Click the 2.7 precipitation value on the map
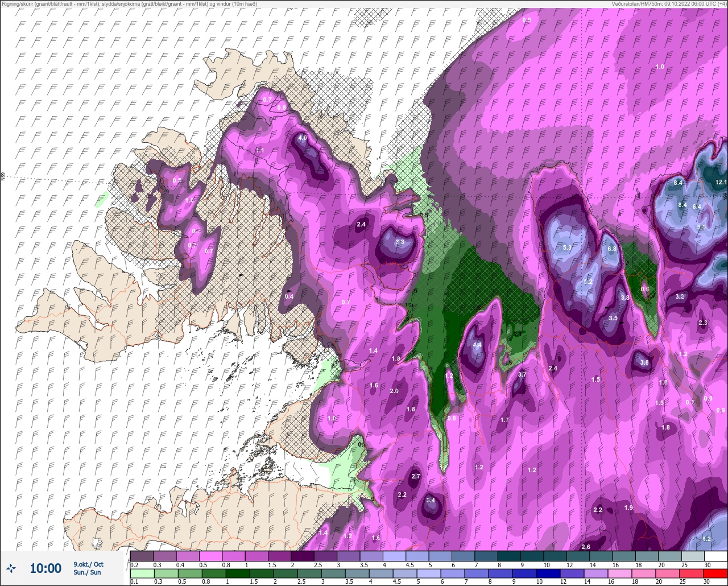Viewport: 728px width, 586px height. [415, 476]
